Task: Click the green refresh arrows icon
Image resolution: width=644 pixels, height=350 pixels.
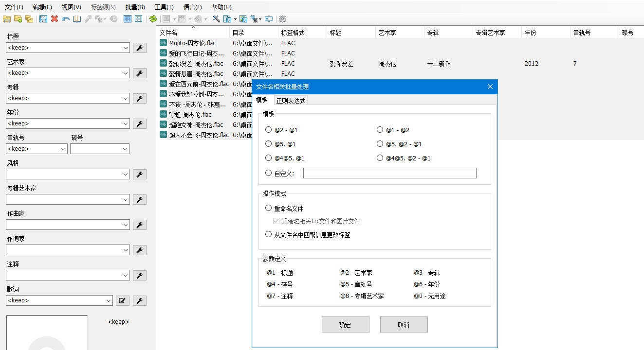Action: pyautogui.click(x=153, y=19)
